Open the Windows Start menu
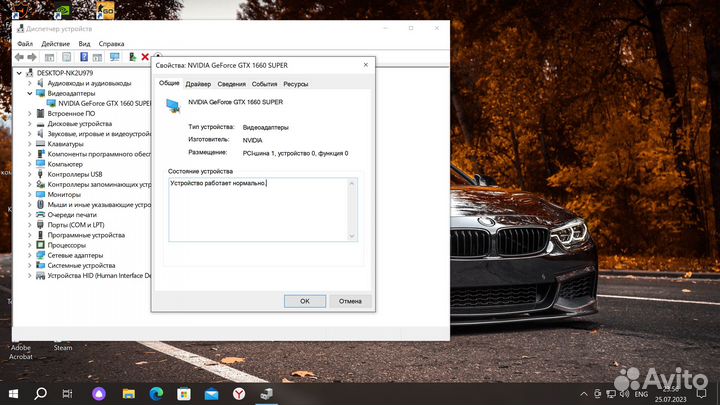 pos(14,394)
